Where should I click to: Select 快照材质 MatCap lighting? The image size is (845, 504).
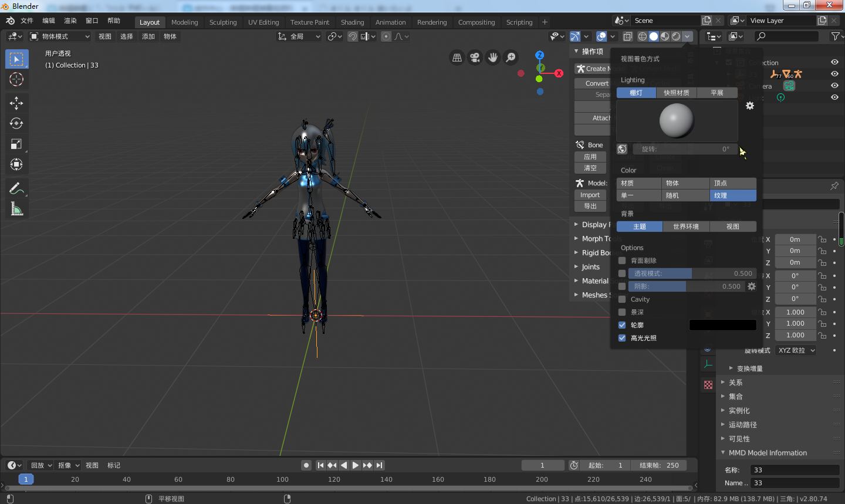676,93
